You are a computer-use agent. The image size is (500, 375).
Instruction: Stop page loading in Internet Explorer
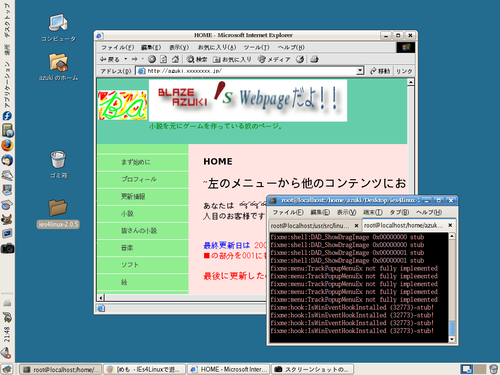click(x=152, y=59)
